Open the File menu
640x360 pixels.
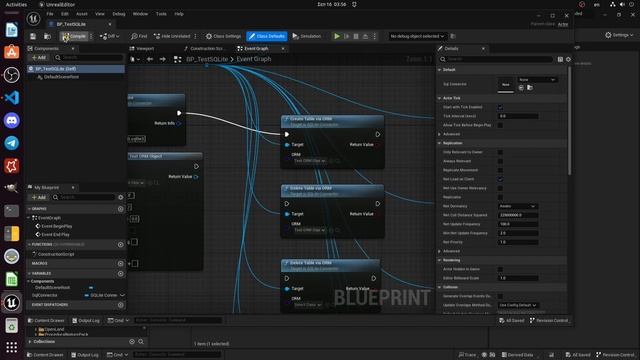click(50, 14)
